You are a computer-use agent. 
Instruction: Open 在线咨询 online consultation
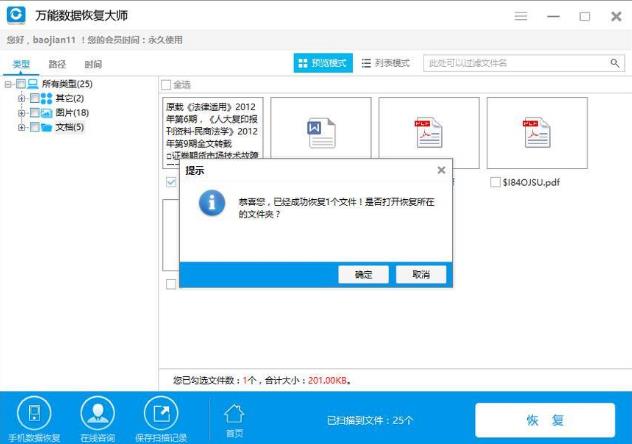(x=97, y=412)
